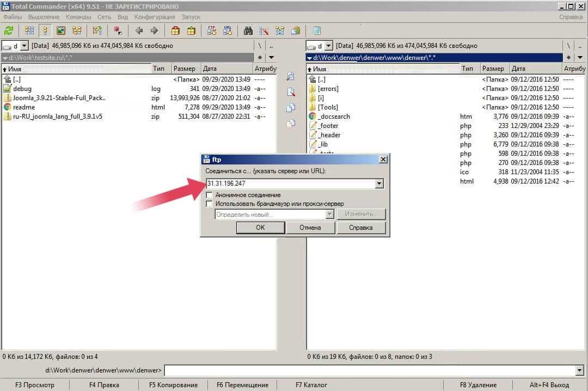Click the Forward arrow toolbar icon
The image size is (588, 391).
click(x=154, y=30)
